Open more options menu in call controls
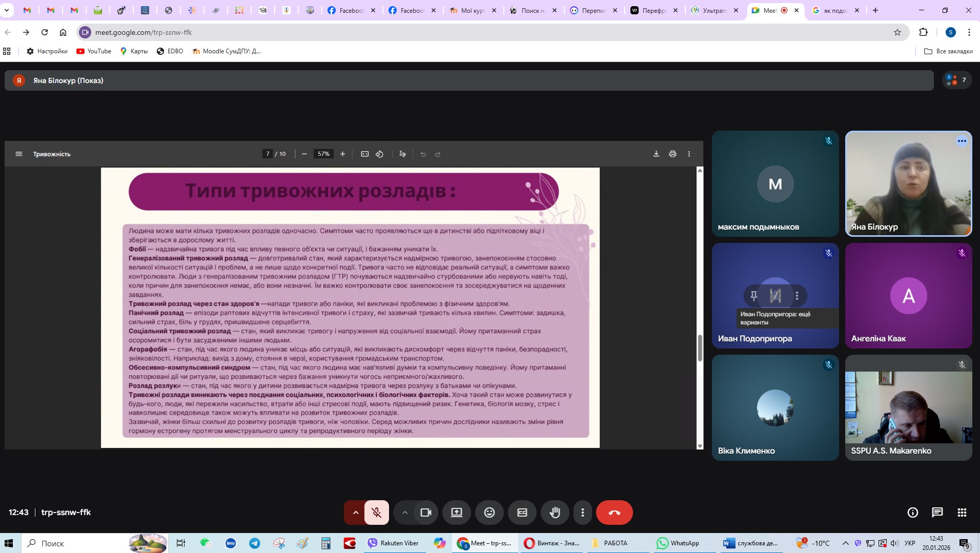 (582, 513)
